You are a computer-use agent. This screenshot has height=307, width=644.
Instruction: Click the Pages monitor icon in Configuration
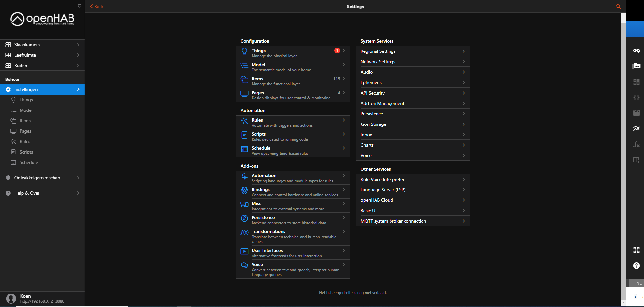click(x=244, y=94)
